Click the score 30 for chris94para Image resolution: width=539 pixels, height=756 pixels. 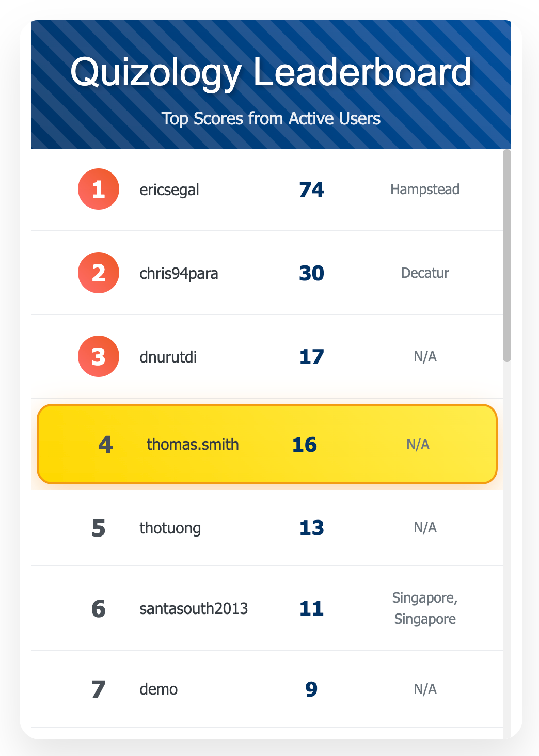point(312,273)
